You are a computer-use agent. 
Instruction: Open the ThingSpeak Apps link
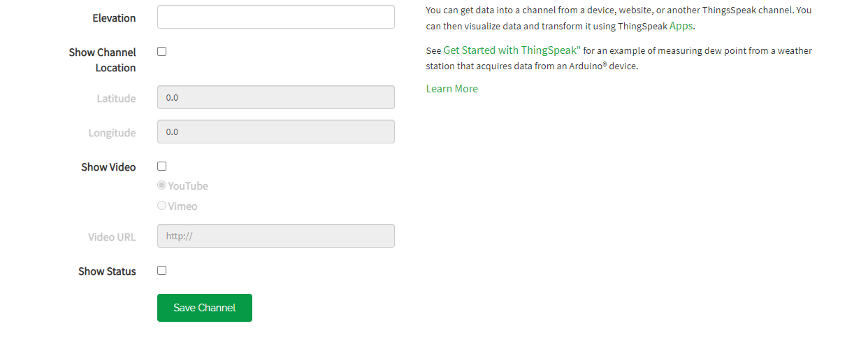pos(681,26)
